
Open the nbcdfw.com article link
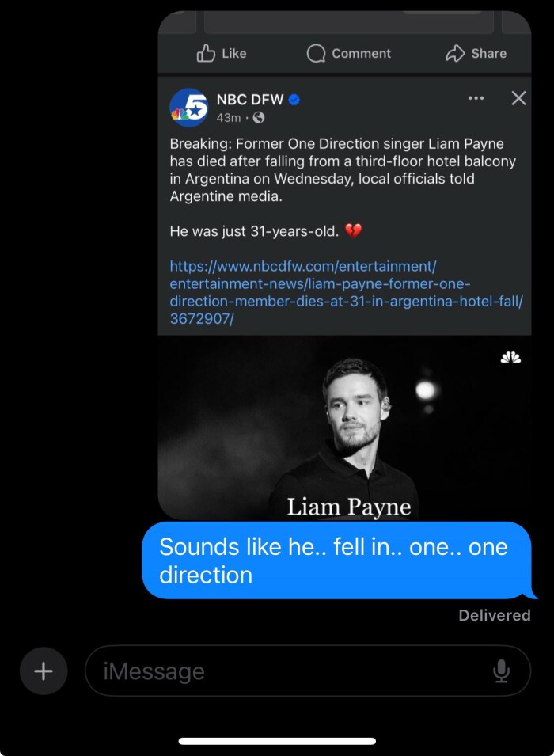coord(346,292)
